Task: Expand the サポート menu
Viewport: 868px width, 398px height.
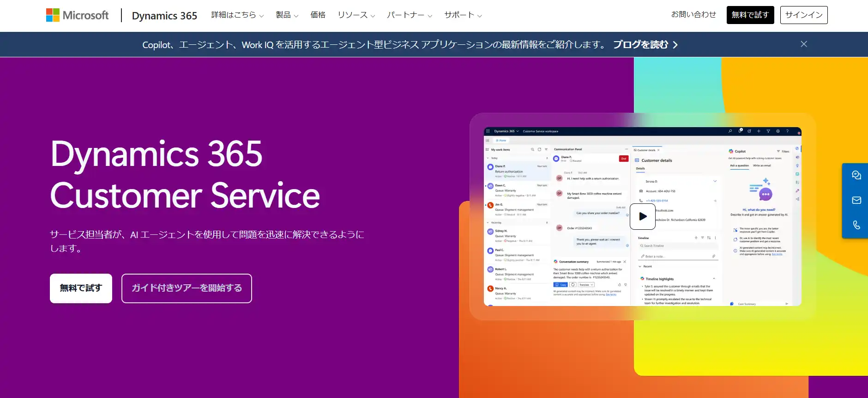Action: (x=463, y=15)
